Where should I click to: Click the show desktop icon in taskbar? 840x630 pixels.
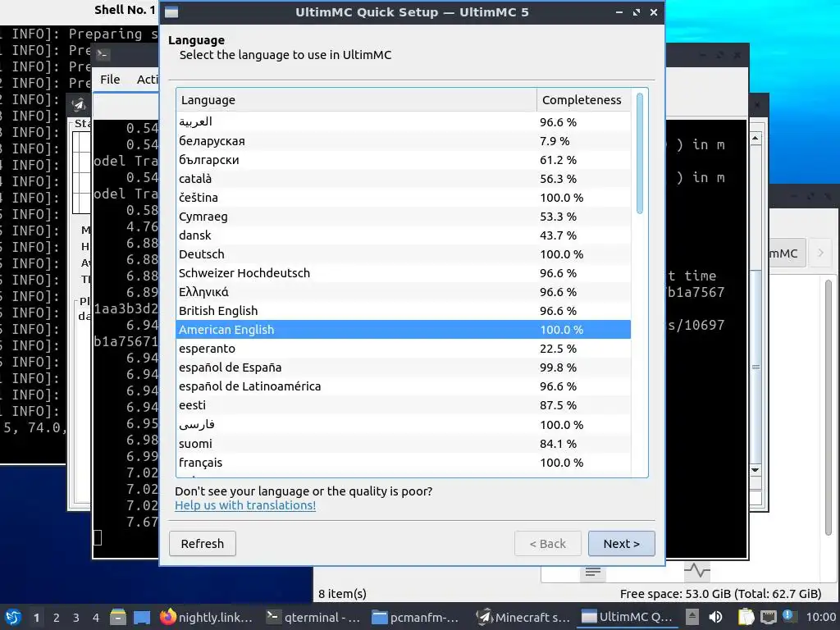142,617
